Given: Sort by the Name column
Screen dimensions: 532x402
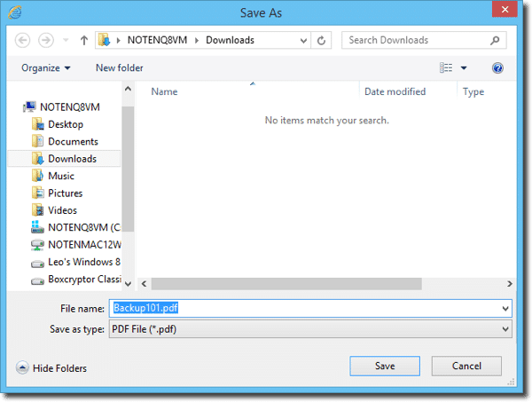Looking at the screenshot, I should (164, 91).
